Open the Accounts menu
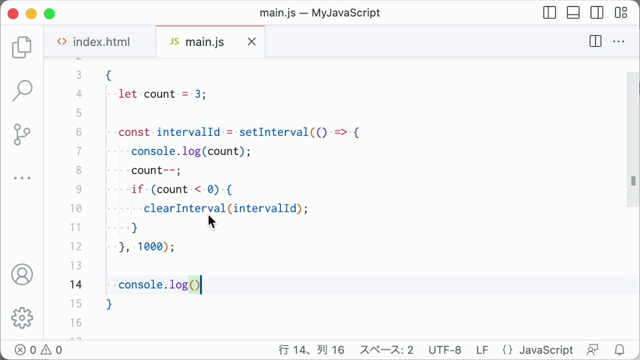Screen dimensions: 640x360 [x=22, y=274]
